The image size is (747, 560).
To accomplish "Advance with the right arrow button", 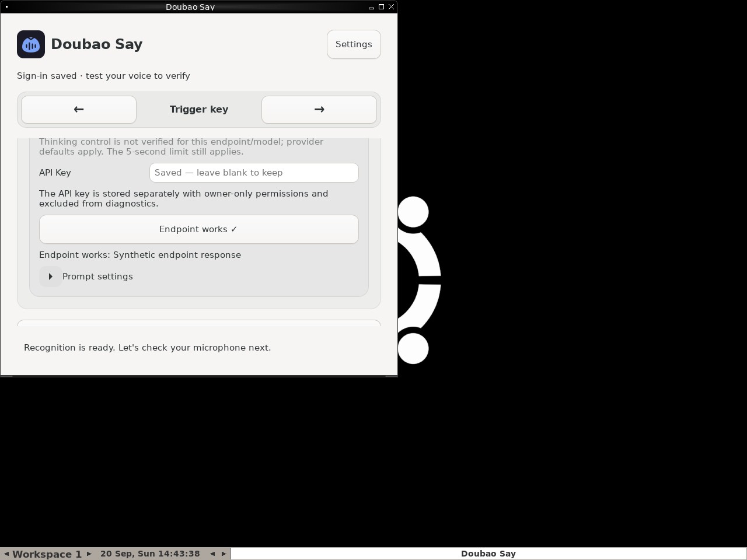I will pyautogui.click(x=319, y=110).
